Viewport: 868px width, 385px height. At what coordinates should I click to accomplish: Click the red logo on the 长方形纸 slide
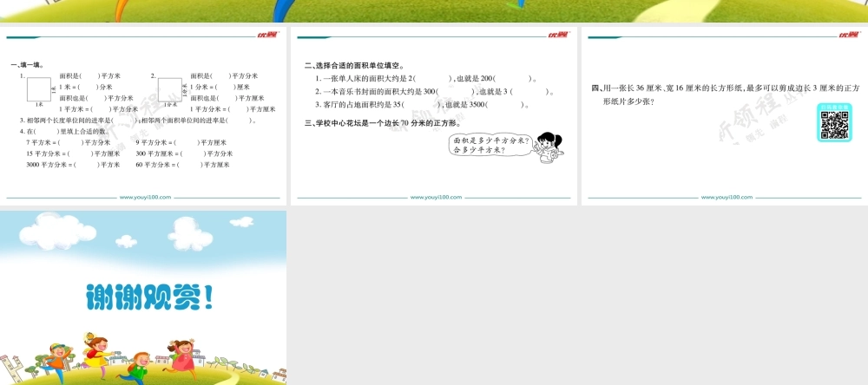850,36
